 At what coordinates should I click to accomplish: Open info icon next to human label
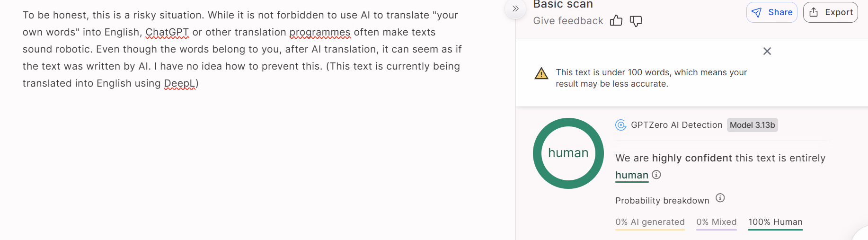tap(656, 175)
